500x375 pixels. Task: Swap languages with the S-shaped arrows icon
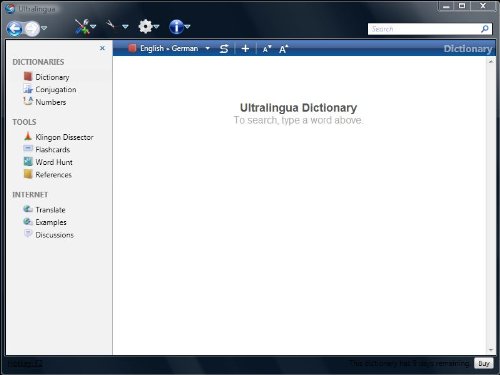tap(224, 49)
